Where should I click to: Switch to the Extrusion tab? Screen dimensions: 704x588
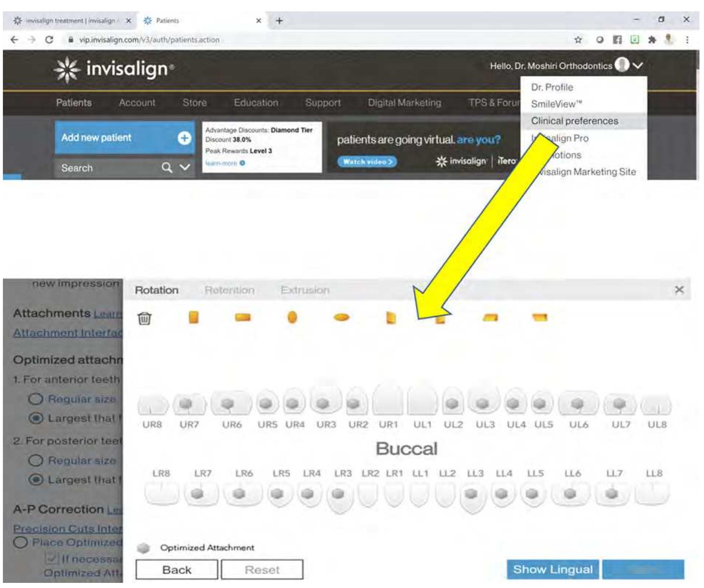(x=305, y=290)
